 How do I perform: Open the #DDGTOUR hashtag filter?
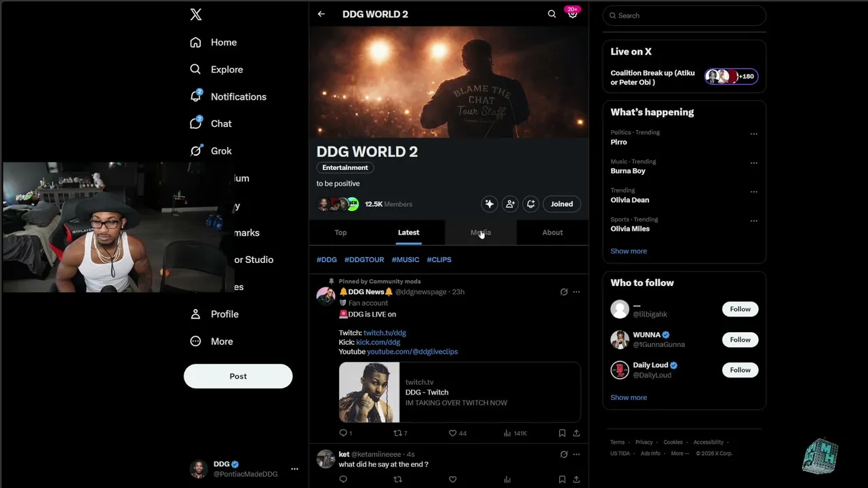pyautogui.click(x=364, y=260)
